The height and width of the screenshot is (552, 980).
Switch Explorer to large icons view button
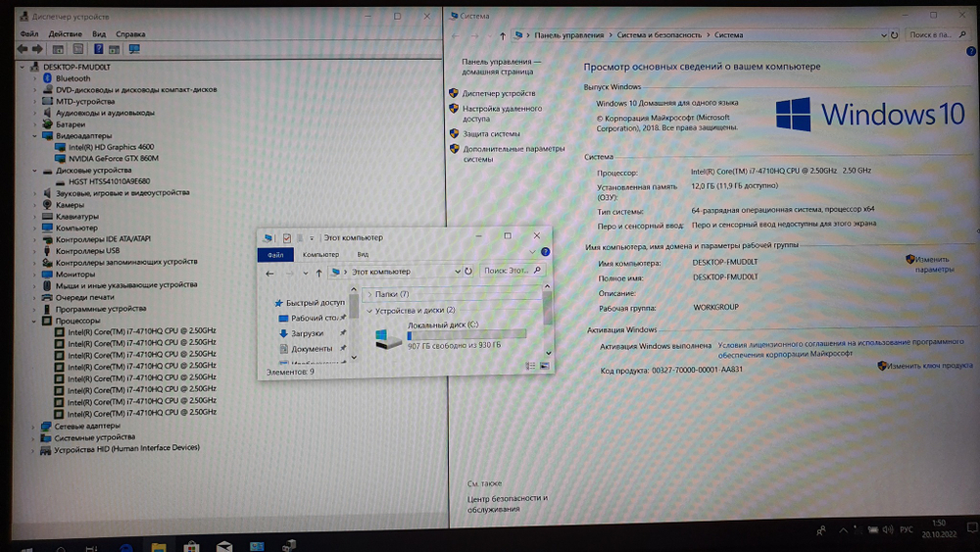[544, 366]
